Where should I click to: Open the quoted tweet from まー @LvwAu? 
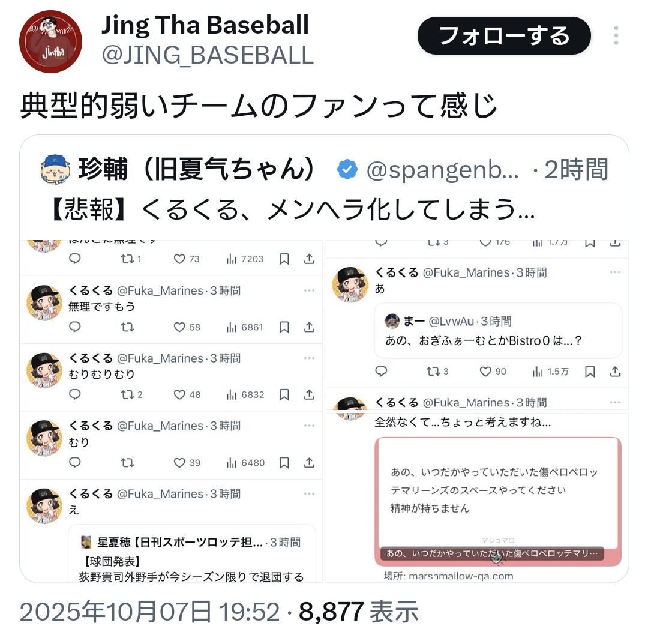pyautogui.click(x=498, y=331)
